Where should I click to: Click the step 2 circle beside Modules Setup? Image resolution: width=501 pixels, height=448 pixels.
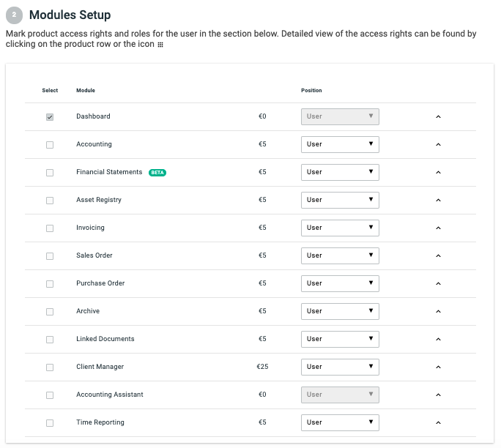pos(15,15)
